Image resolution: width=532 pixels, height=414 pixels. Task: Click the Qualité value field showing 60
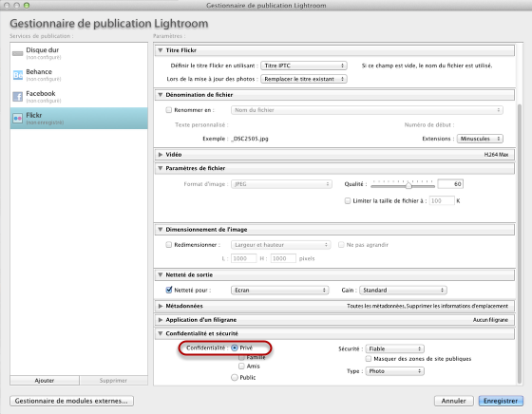point(450,184)
